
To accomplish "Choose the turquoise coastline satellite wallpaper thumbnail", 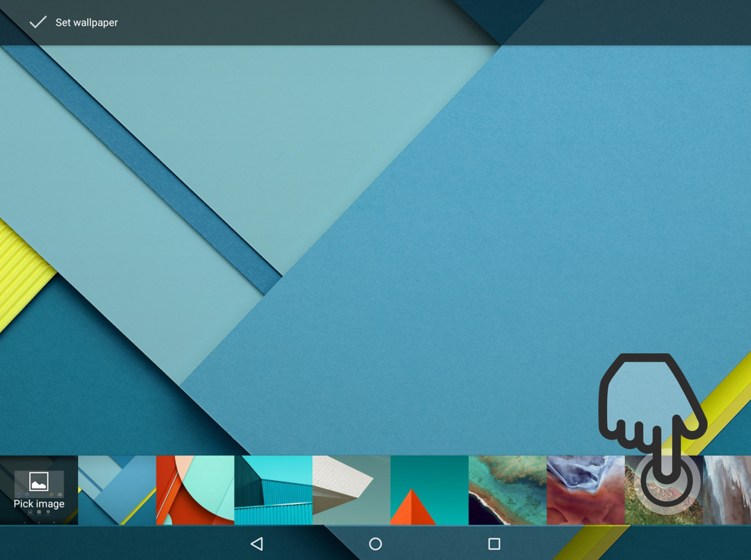I will (507, 490).
